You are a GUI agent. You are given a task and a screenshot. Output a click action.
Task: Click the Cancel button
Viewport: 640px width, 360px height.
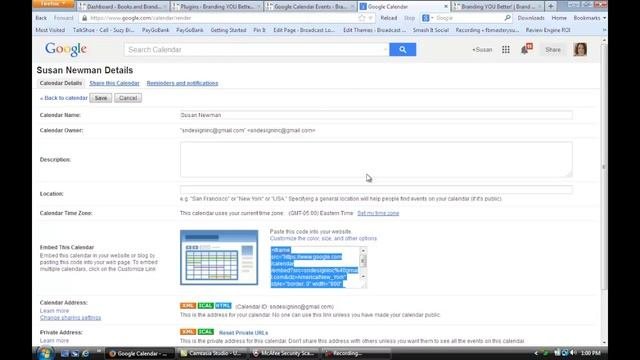tap(128, 98)
